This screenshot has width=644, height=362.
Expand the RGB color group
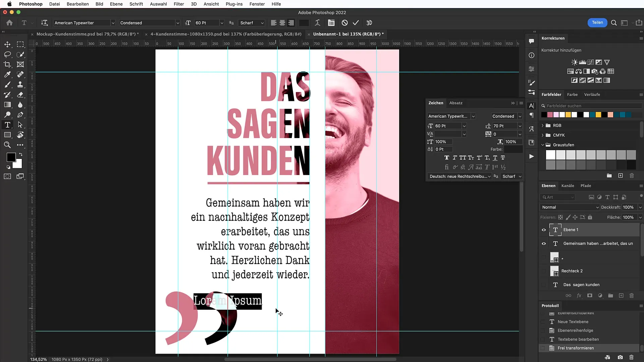point(542,125)
